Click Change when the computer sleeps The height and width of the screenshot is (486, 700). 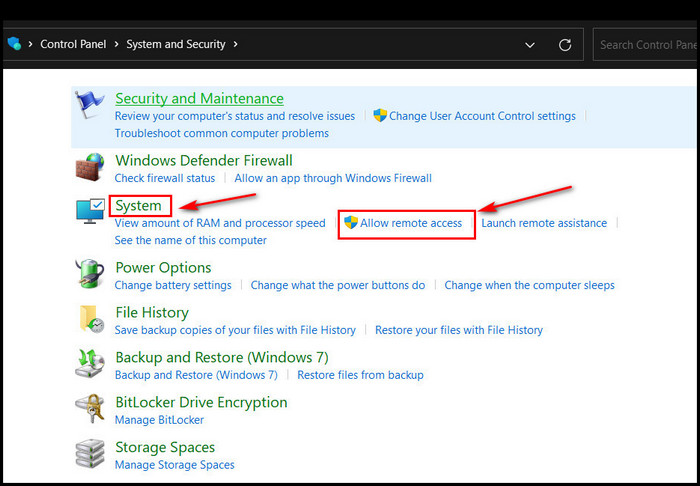click(x=529, y=285)
